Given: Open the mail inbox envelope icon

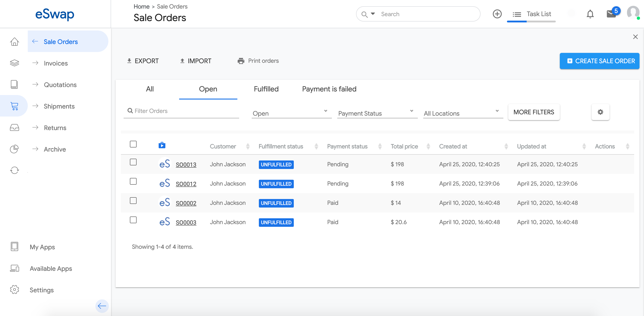Looking at the screenshot, I should point(611,14).
